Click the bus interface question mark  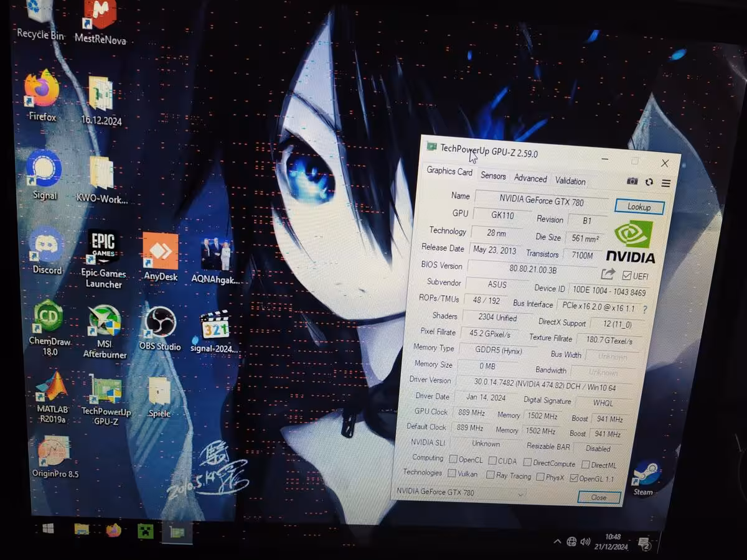[x=644, y=309]
